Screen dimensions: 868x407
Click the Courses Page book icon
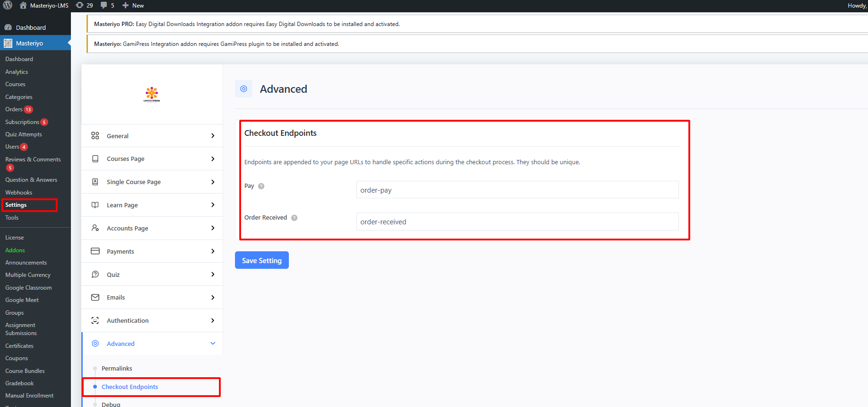(95, 159)
